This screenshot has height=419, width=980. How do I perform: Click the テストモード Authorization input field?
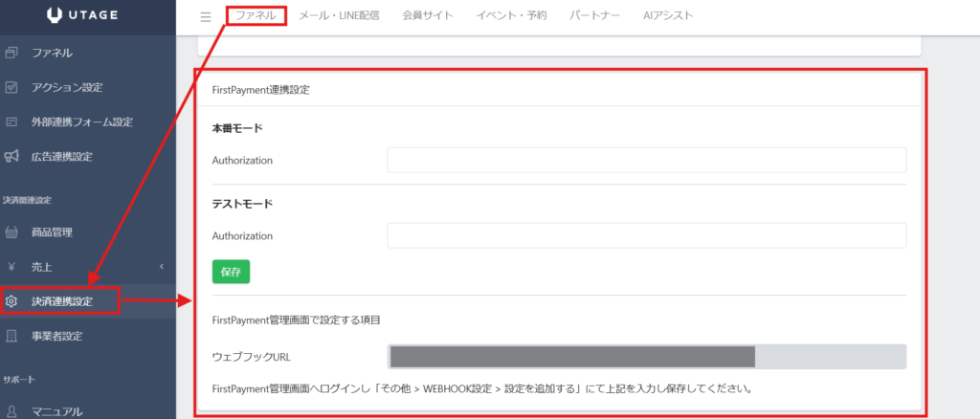(647, 235)
